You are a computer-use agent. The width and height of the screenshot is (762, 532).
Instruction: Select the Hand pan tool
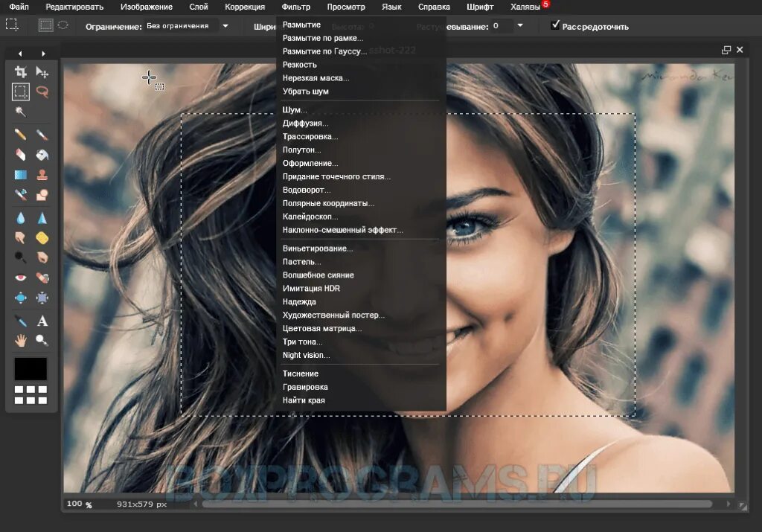coord(20,341)
